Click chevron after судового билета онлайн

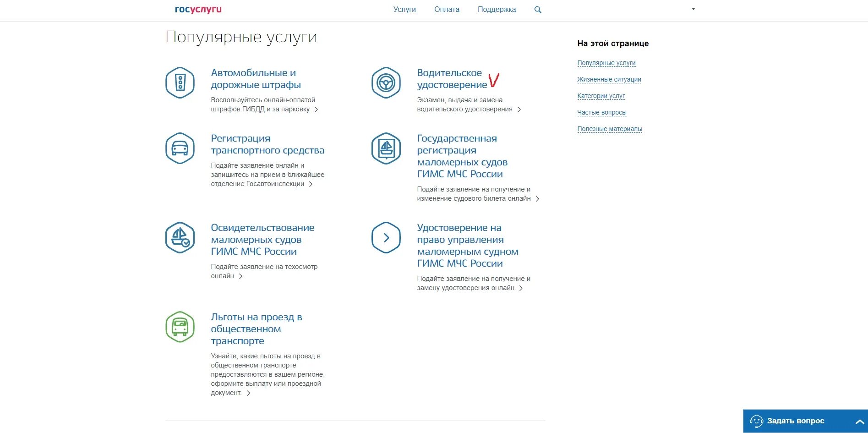click(x=537, y=199)
